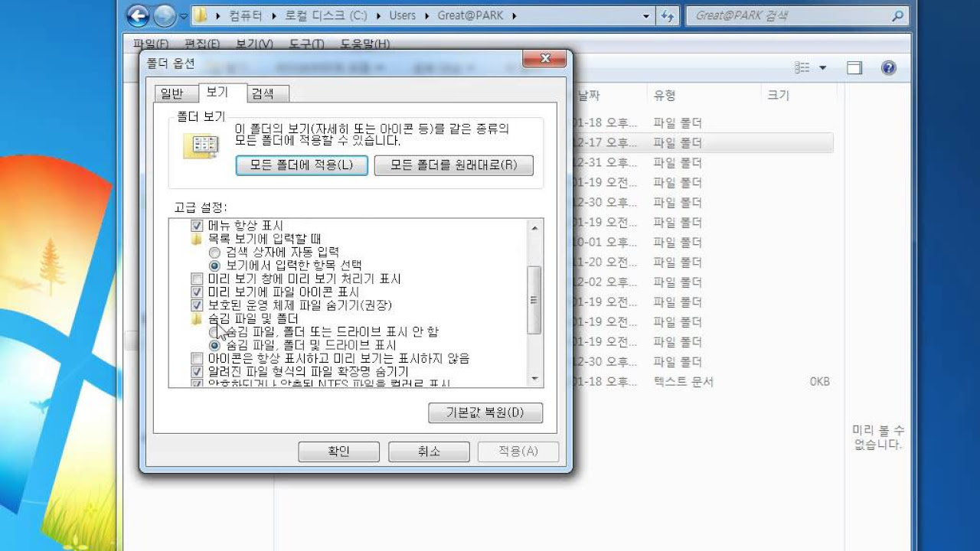Click 기본값 복원(D) button
Screen dimensions: 980x551
tap(485, 412)
